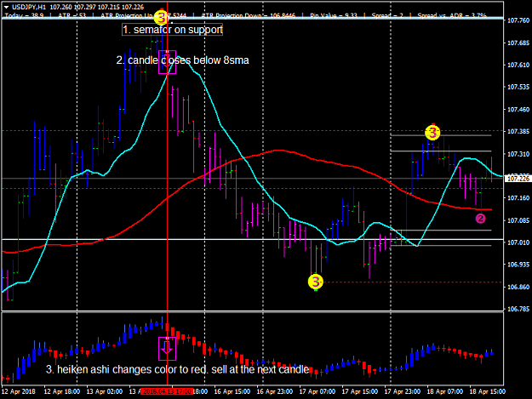Select the yellow semafor 3 at the 106.860 low
The height and width of the screenshot is (399, 532).
pos(316,282)
